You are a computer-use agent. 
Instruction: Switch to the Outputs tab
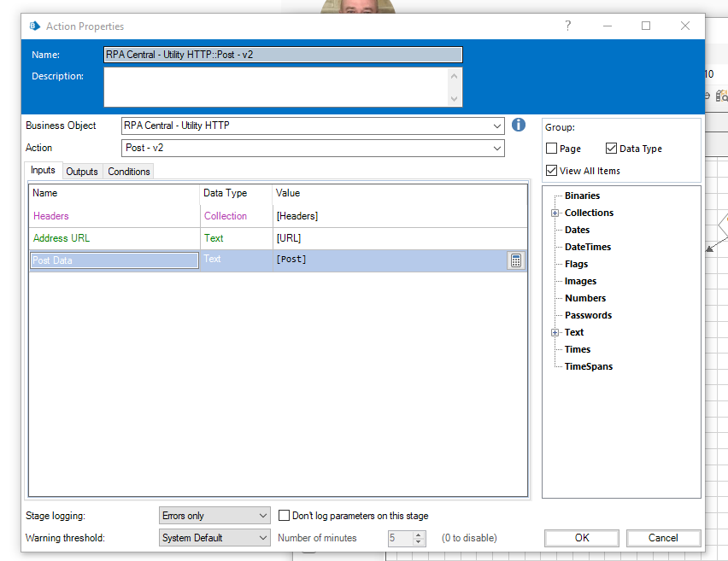click(82, 172)
